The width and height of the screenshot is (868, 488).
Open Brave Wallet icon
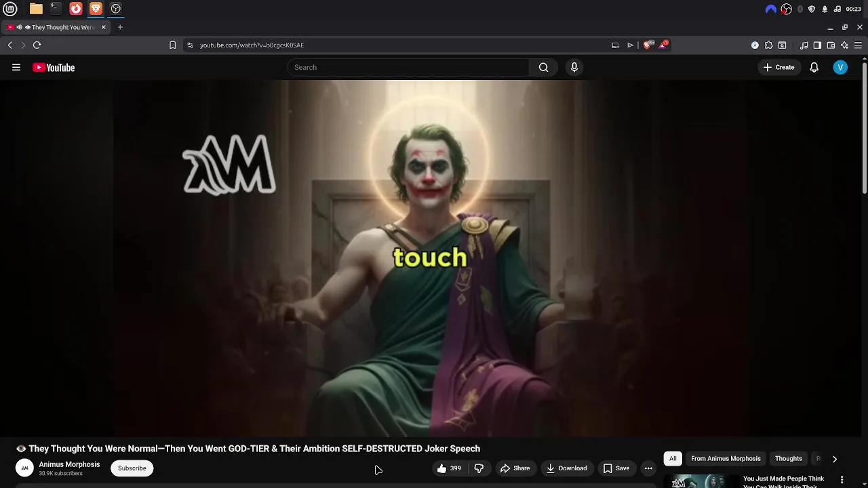pos(831,45)
